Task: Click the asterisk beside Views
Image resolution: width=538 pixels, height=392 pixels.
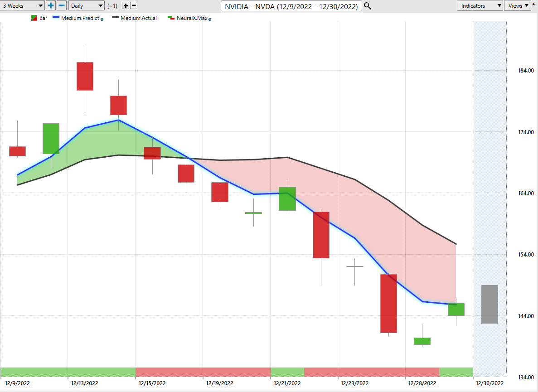Action: (533, 5)
